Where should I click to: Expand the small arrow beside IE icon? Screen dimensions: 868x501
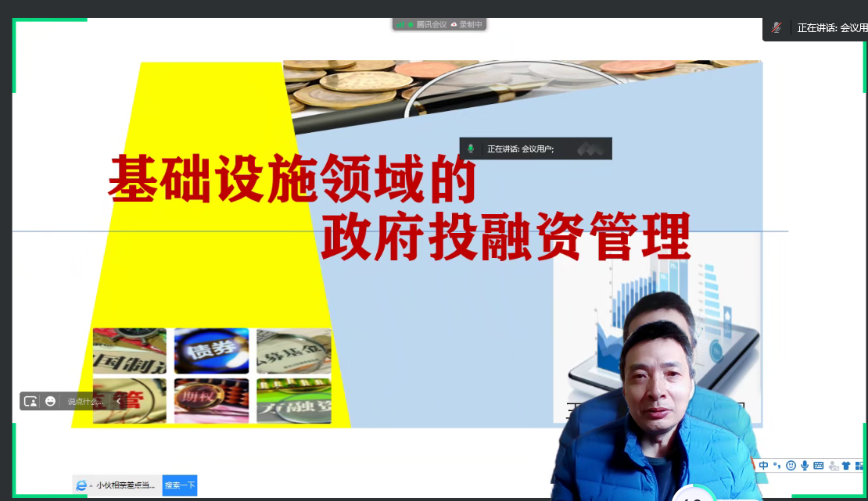[91, 485]
